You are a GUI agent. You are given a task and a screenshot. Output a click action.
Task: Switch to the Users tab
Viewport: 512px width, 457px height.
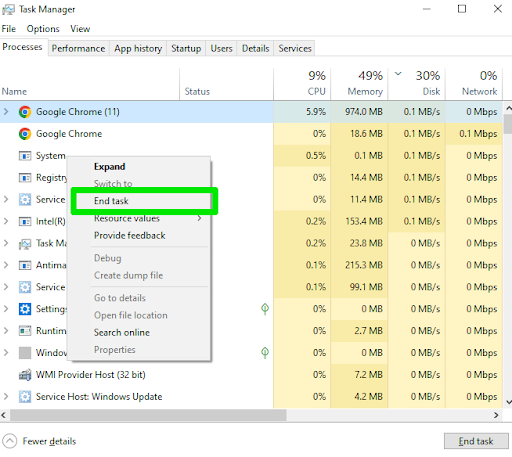point(221,49)
